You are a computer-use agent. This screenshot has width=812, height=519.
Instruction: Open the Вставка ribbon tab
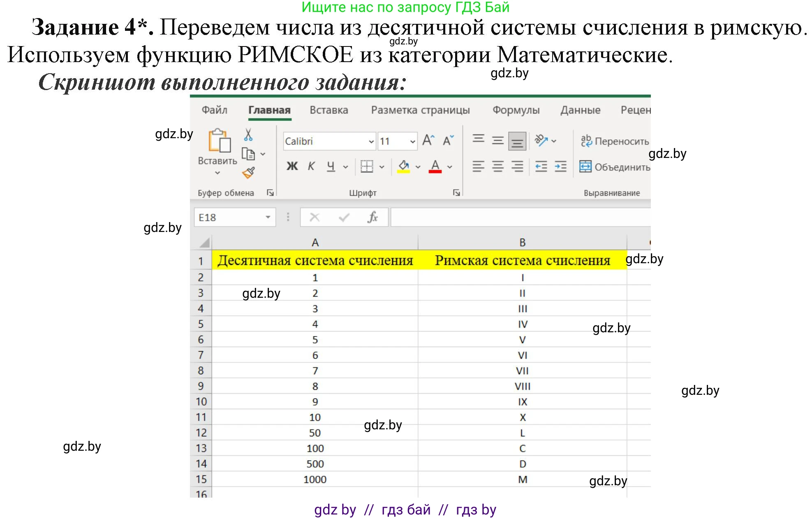(x=329, y=110)
